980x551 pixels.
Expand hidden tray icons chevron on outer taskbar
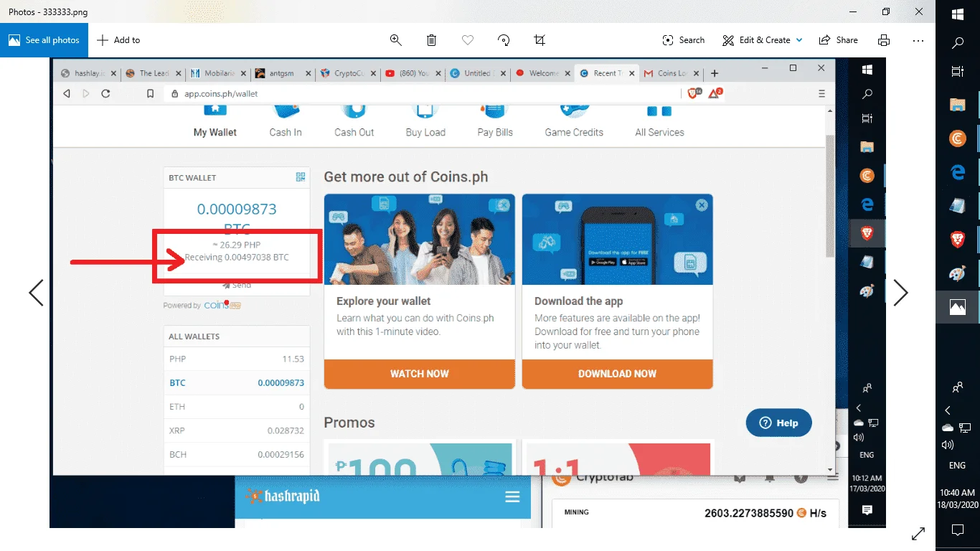tap(948, 410)
